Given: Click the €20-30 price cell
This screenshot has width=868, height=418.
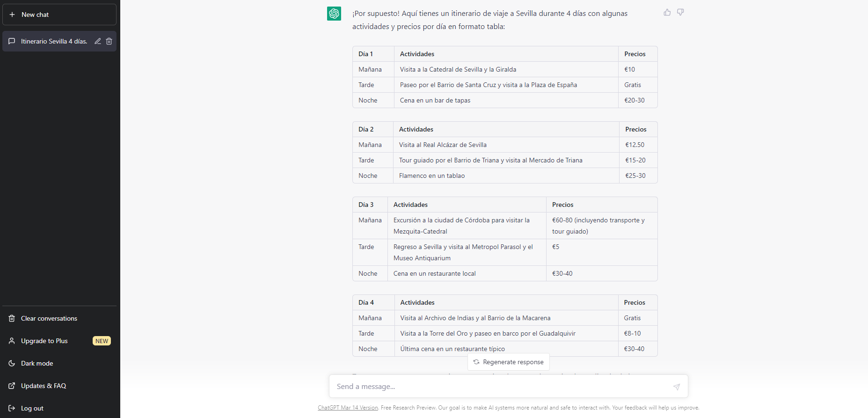Looking at the screenshot, I should (638, 100).
